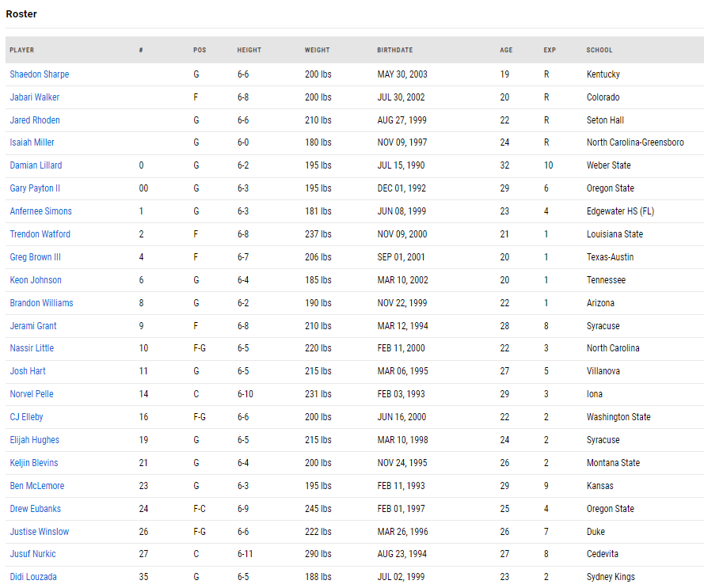Viewport: 704px width, 588px height.
Task: Open Gary Payton II's profile
Action: click(35, 188)
